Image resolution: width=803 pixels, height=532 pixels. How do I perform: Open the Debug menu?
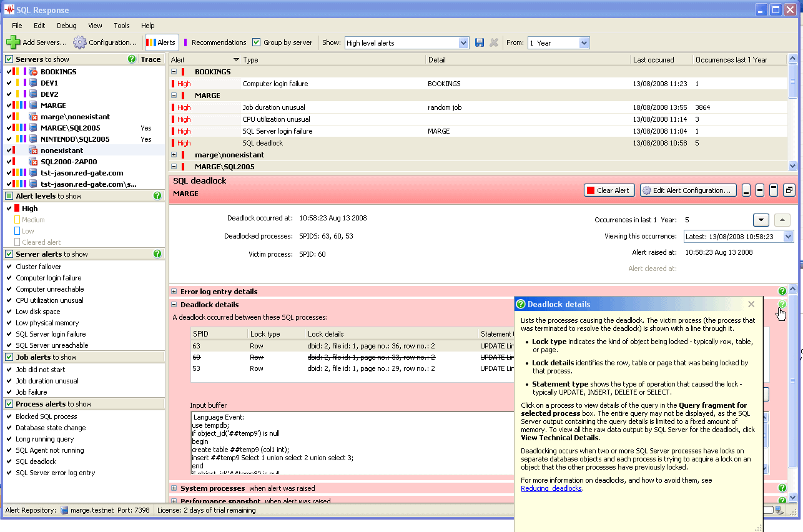67,26
